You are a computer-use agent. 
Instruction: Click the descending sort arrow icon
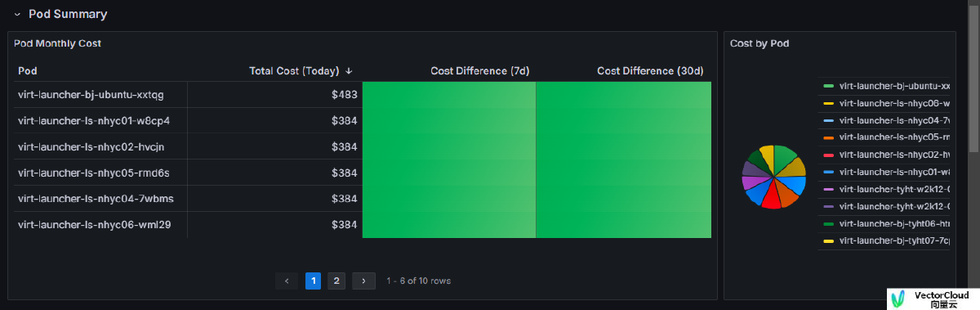click(349, 71)
